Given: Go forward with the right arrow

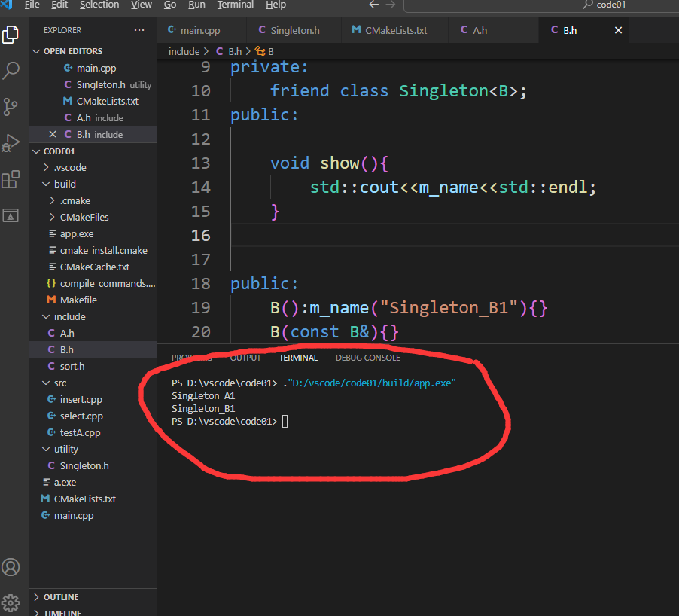Looking at the screenshot, I should click(x=391, y=5).
